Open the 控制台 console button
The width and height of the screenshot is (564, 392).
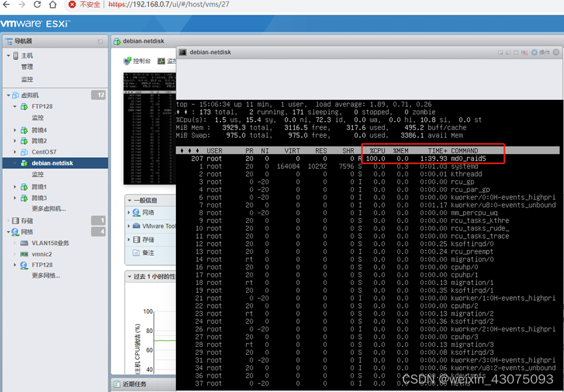137,61
